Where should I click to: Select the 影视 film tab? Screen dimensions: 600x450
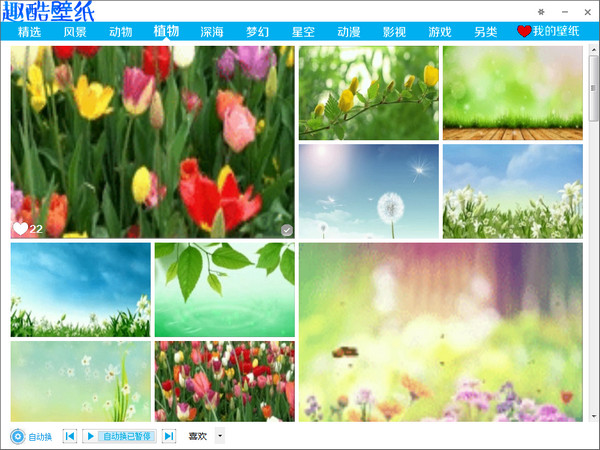click(394, 32)
